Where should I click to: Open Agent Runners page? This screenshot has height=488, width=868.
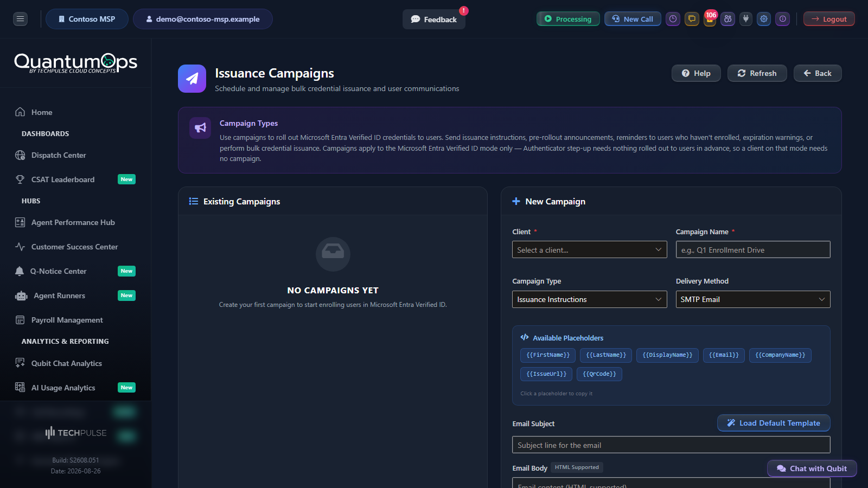point(75,296)
